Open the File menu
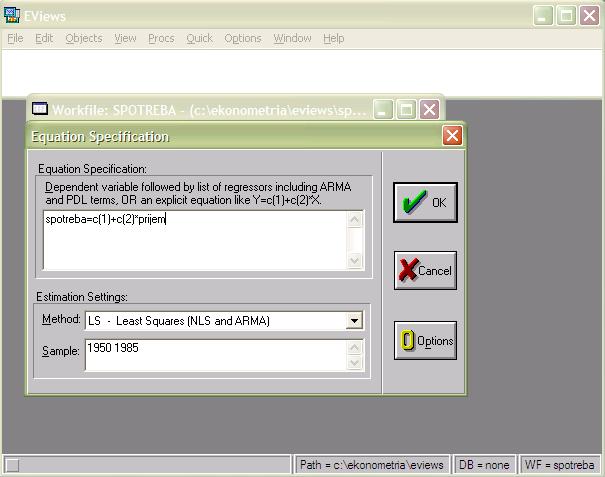Viewport: 605px width, 477px height. click(15, 38)
